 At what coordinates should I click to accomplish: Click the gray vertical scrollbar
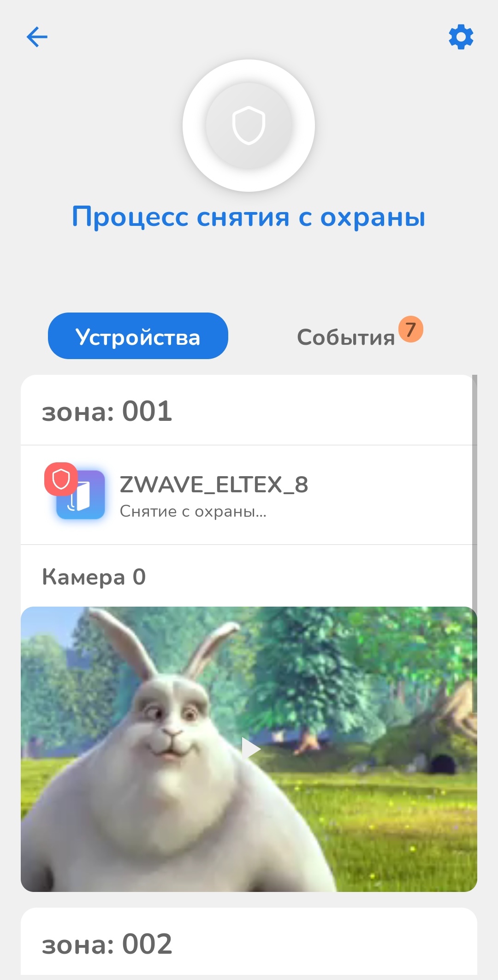pos(474,544)
